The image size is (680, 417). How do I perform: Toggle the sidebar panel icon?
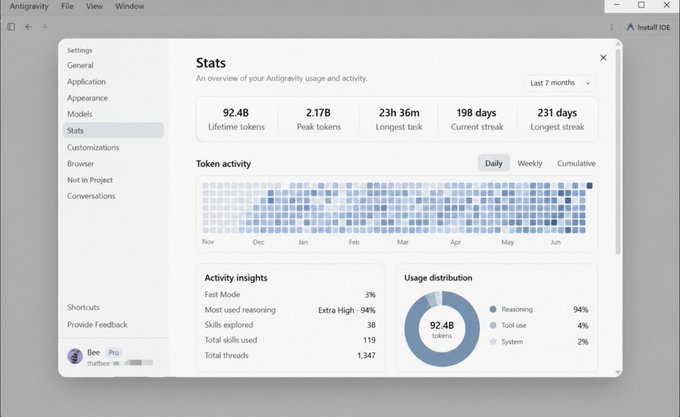(11, 27)
